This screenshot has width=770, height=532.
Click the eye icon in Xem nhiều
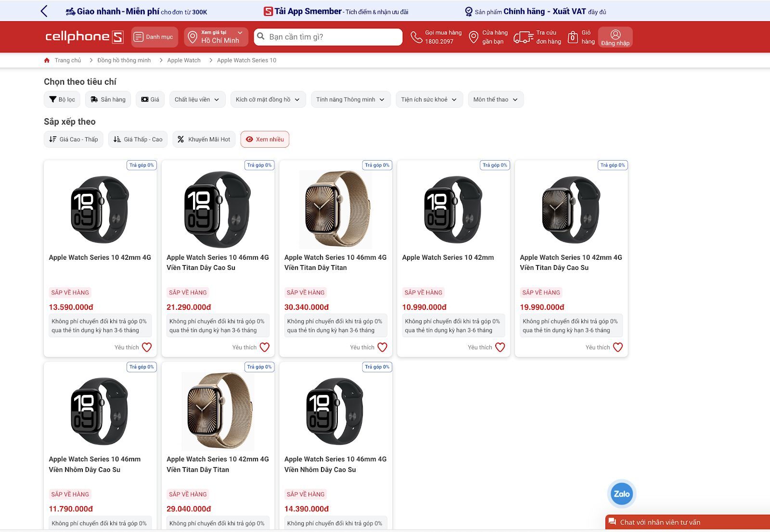coord(249,139)
